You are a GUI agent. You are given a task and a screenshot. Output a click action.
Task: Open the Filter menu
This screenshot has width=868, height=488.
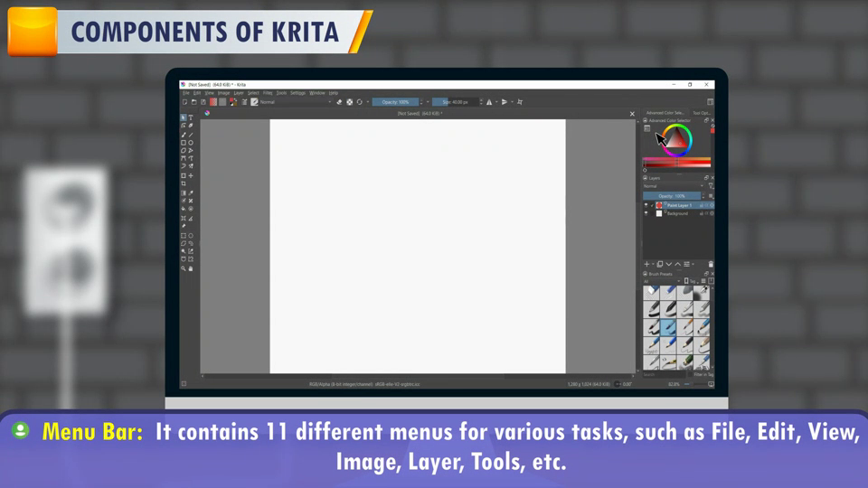[268, 93]
